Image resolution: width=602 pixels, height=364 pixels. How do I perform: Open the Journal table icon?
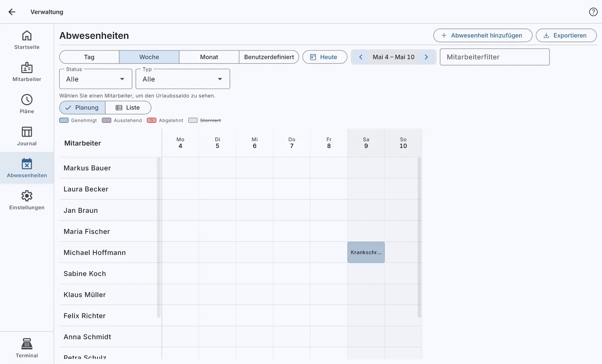[27, 132]
